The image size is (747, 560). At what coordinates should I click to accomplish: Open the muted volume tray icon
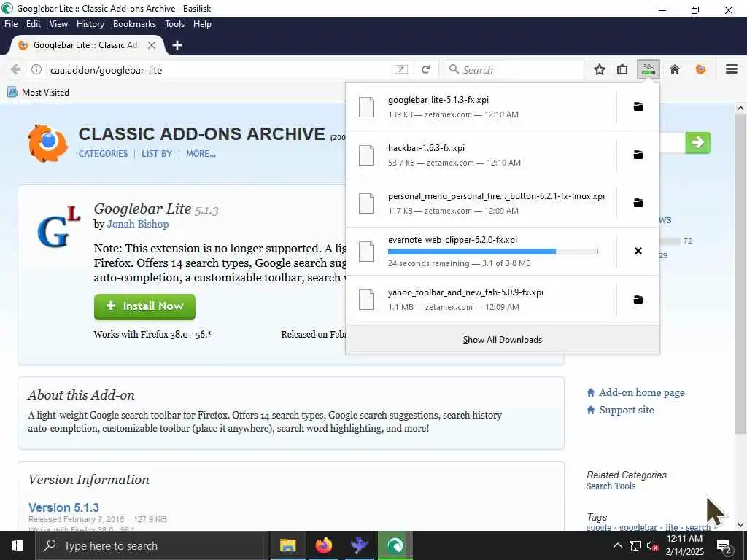click(652, 545)
